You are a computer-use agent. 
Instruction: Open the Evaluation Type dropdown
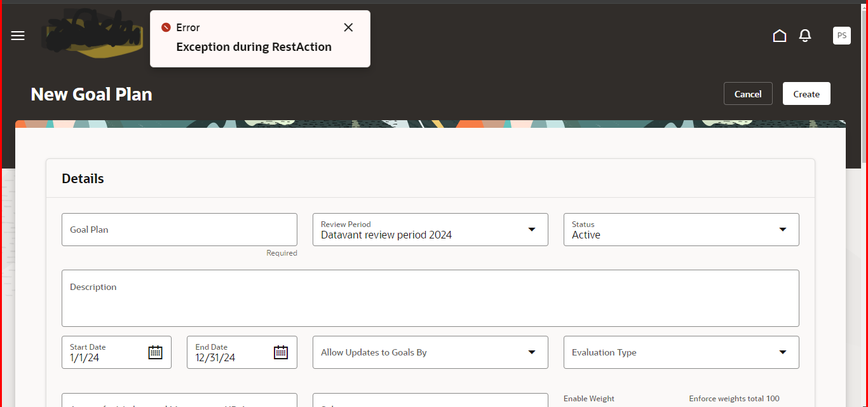pos(783,352)
